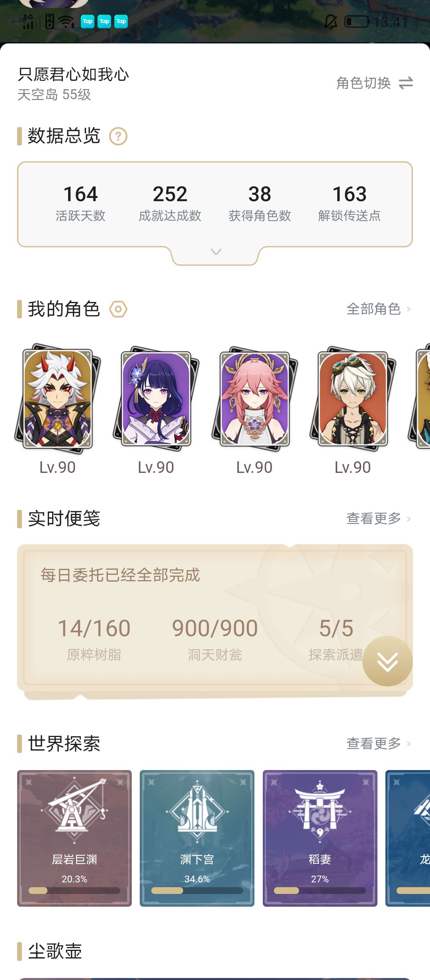The width and height of the screenshot is (430, 980).
Task: Select the white-haired horned character card
Action: (x=58, y=399)
